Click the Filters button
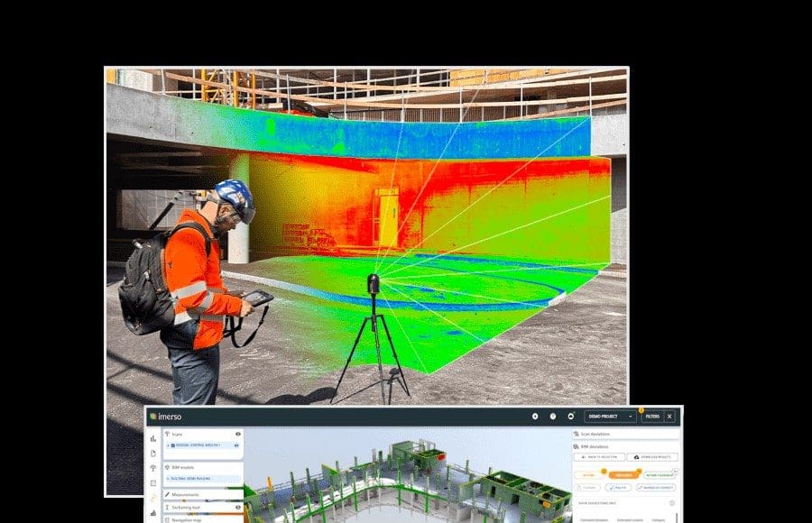 (x=651, y=417)
